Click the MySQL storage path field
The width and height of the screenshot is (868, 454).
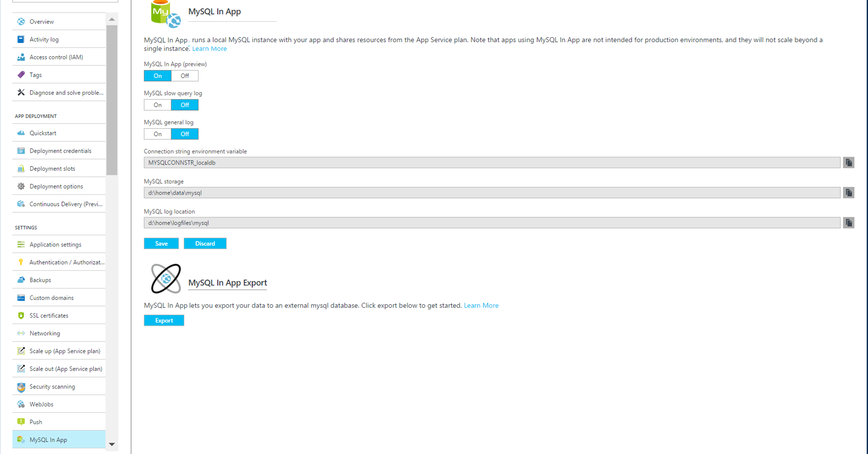(x=492, y=193)
